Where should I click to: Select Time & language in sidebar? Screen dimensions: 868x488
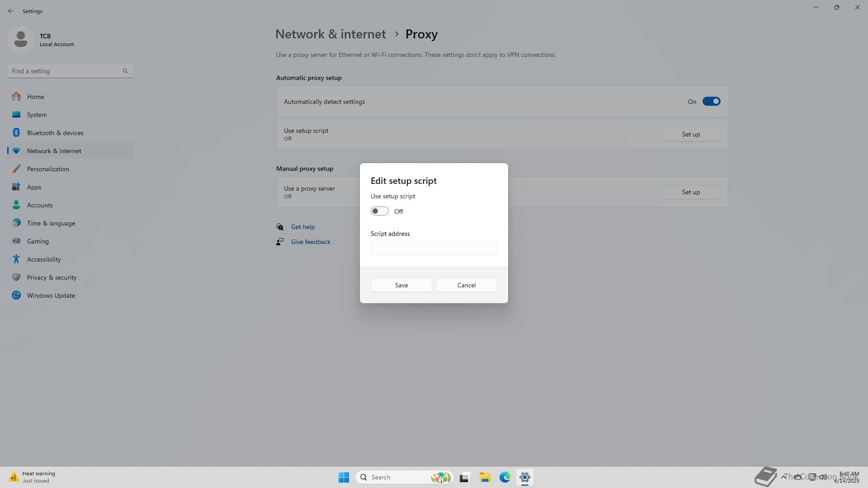click(51, 223)
